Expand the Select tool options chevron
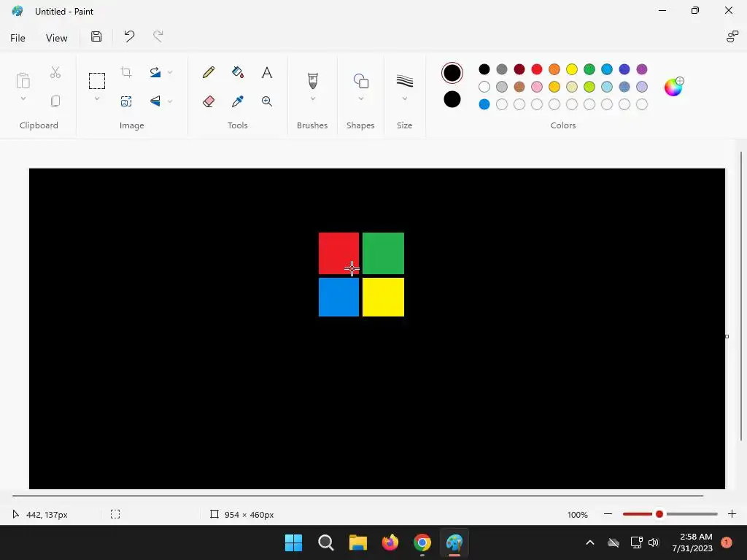747x560 pixels. [x=97, y=98]
